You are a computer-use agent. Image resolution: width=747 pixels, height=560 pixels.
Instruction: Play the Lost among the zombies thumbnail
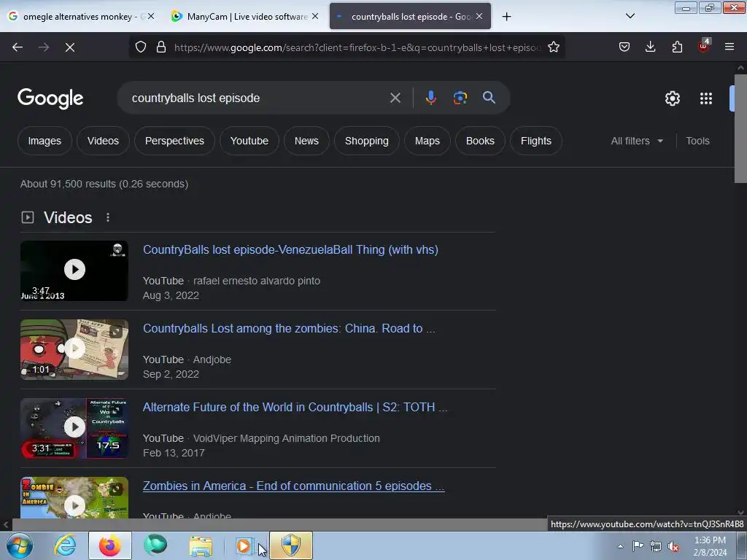pyautogui.click(x=74, y=349)
